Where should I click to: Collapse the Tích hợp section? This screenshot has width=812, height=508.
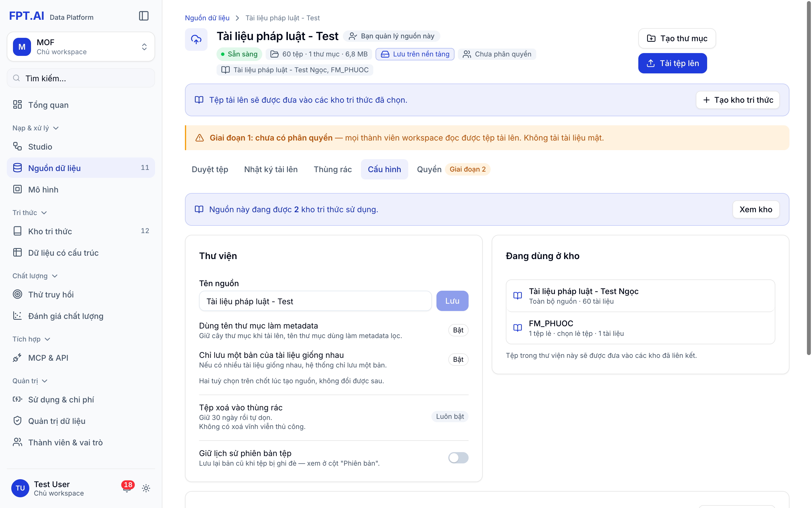tap(31, 339)
